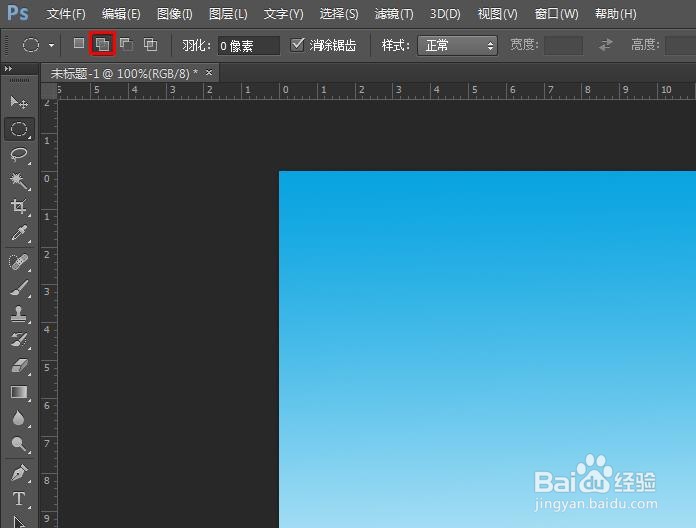Viewport: 696px width, 528px height.
Task: Open the tool preset picker arrow
Action: pos(51,45)
